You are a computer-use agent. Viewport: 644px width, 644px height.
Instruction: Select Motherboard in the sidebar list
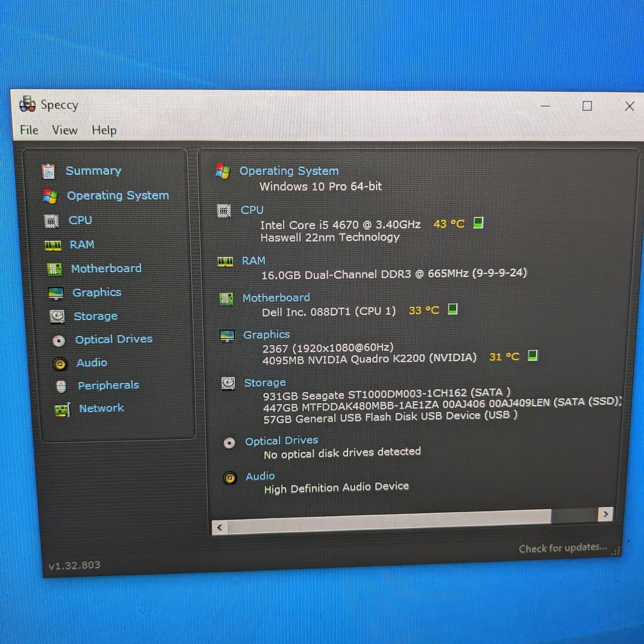(106, 269)
